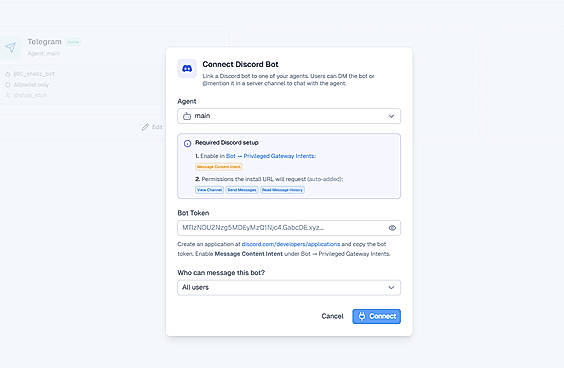564x368 pixels.
Task: Expand the Who can message this bot dropdown
Action: pos(289,288)
